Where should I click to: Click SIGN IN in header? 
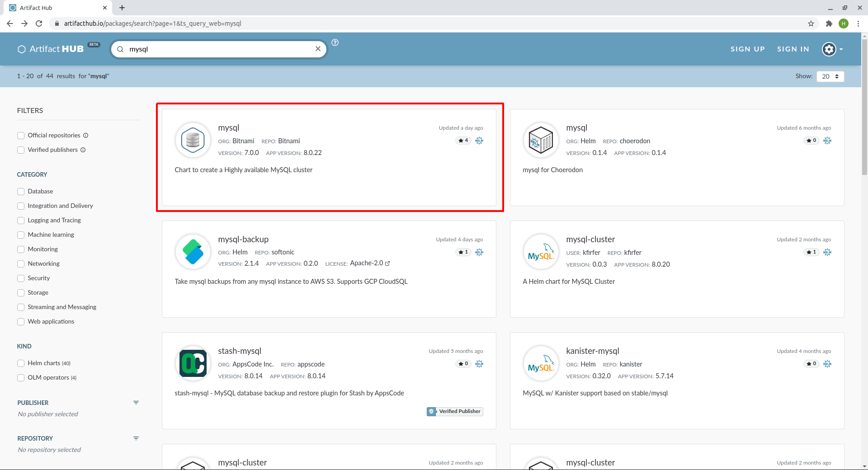(x=793, y=49)
